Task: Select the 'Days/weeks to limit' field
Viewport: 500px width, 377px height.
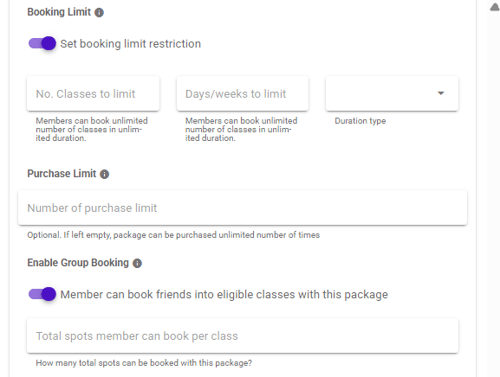Action: click(243, 94)
